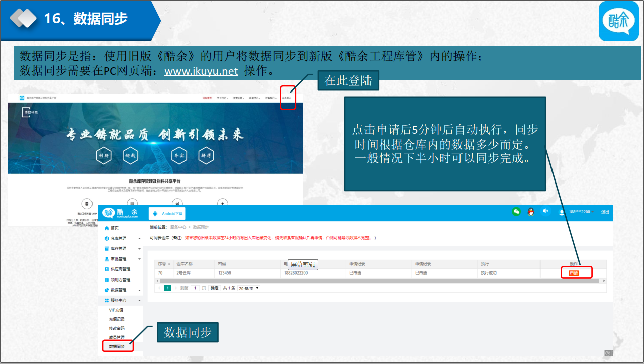644x364 pixels.
Task: Click the next page arrow in pagination
Action: click(175, 288)
